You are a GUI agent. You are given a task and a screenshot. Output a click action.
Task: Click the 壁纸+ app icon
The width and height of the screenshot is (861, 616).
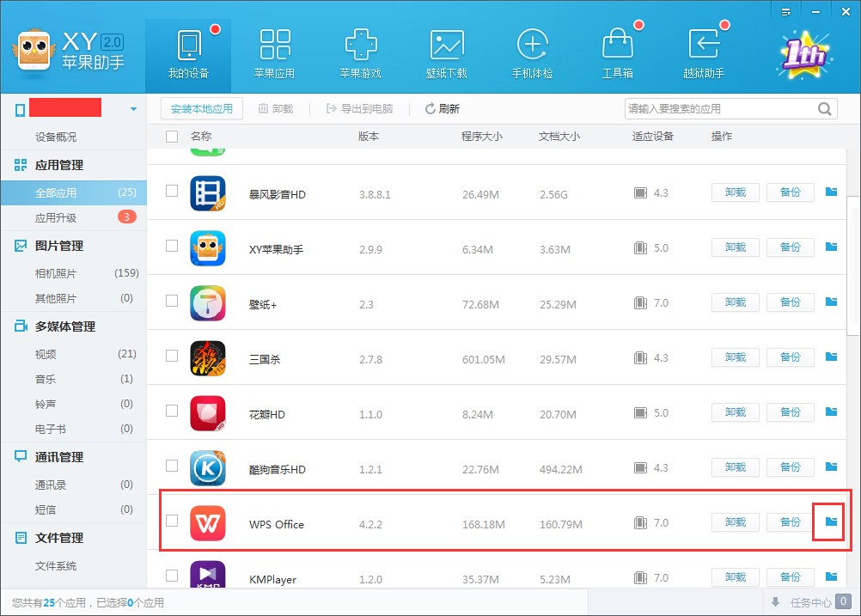pos(208,303)
